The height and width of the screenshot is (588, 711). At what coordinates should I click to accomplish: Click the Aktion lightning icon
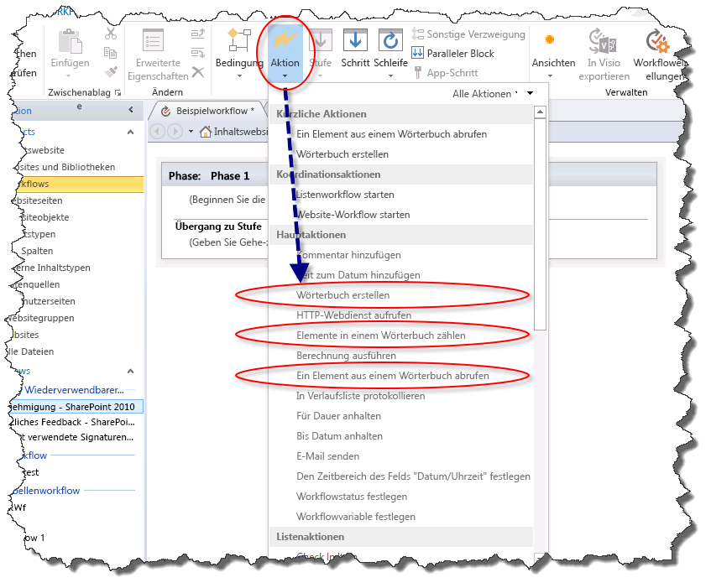point(285,40)
